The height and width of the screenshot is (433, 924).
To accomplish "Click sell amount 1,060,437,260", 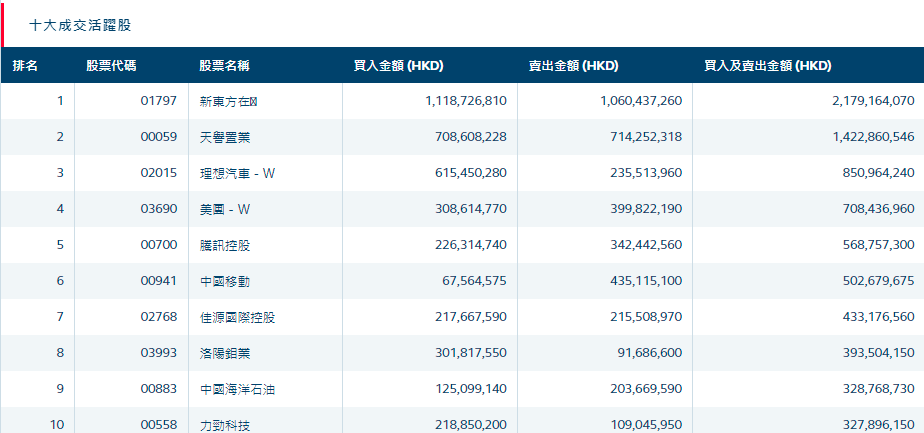I will 641,101.
